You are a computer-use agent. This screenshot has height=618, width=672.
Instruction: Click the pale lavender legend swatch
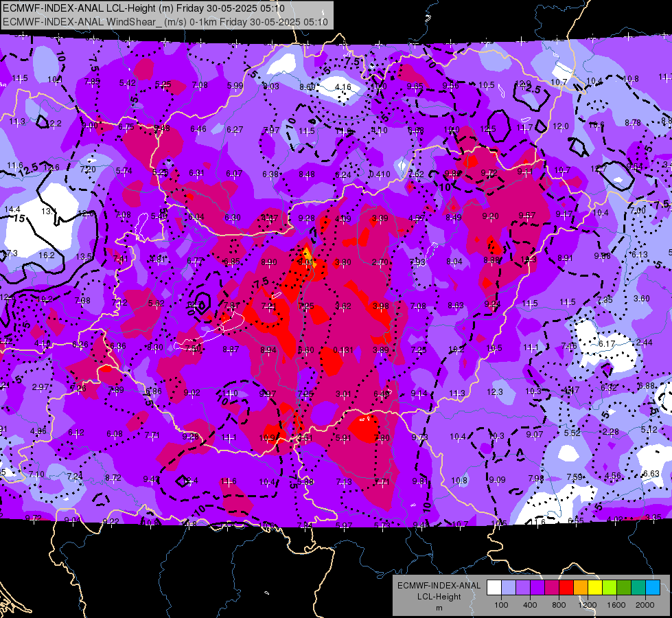pyautogui.click(x=509, y=588)
